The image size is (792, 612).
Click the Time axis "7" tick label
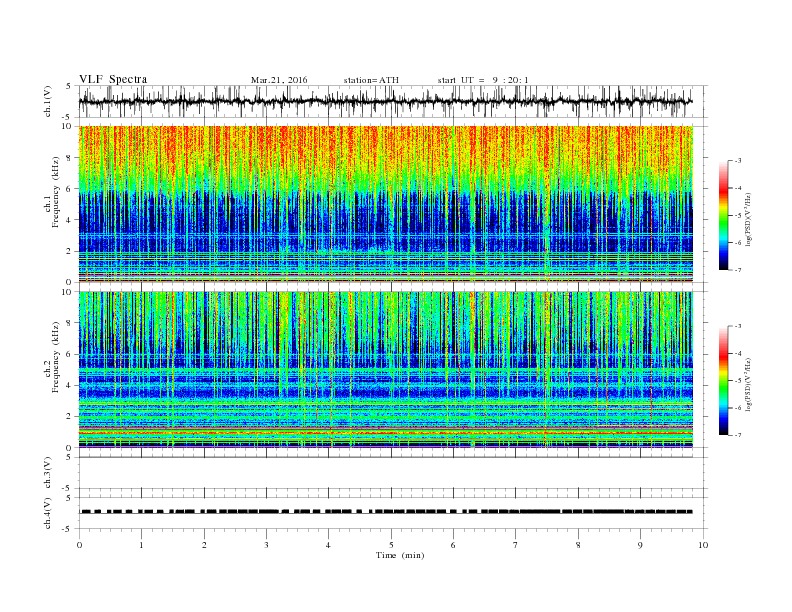pos(516,545)
